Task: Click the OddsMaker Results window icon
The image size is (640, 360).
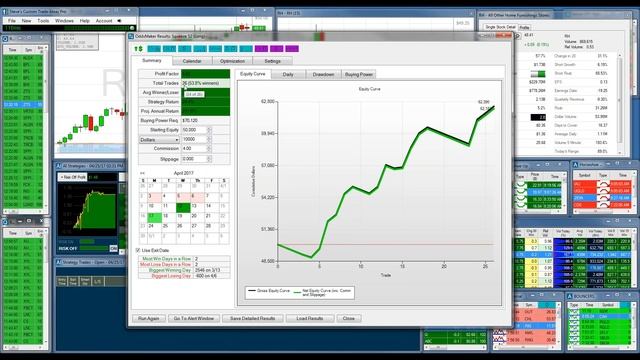Action: pos(131,36)
